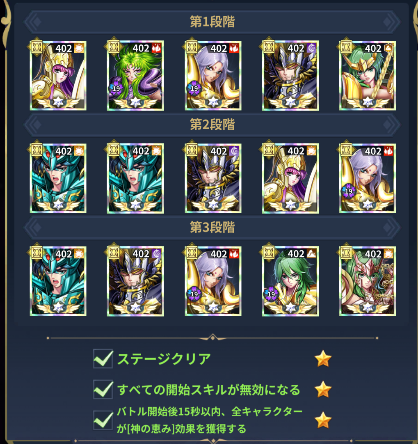418x444 pixels.
Task: Toggle the 神の恵み condition checkbox
Action: click(103, 420)
